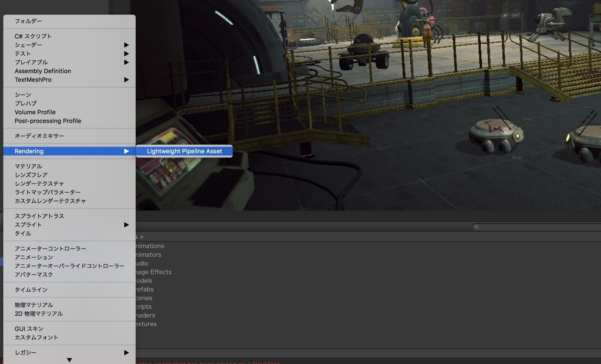The width and height of the screenshot is (601, 364).
Task: Open the Image Effects folder row
Action: tap(153, 272)
